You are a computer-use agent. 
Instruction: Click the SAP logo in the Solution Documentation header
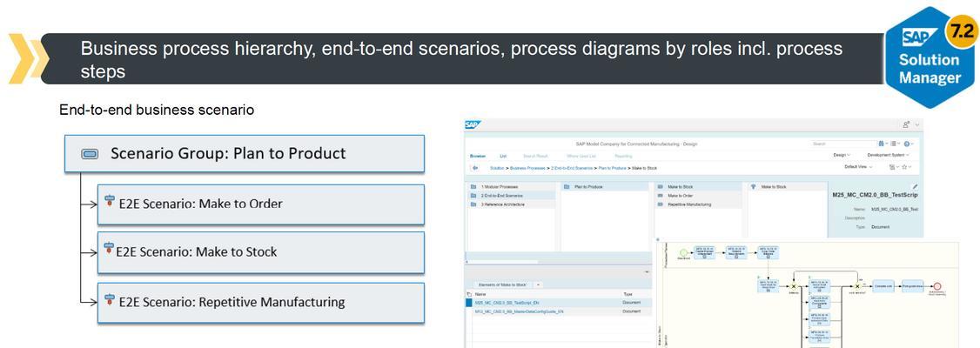tap(473, 125)
